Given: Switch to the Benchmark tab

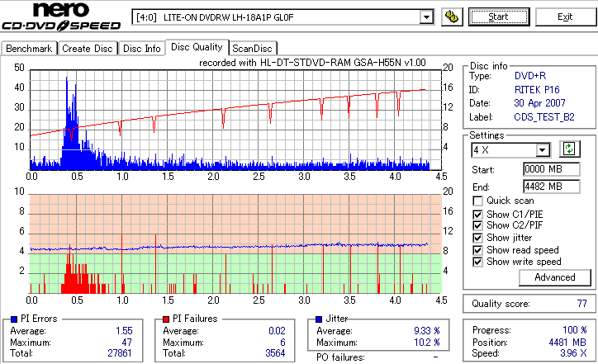Looking at the screenshot, I should 29,49.
